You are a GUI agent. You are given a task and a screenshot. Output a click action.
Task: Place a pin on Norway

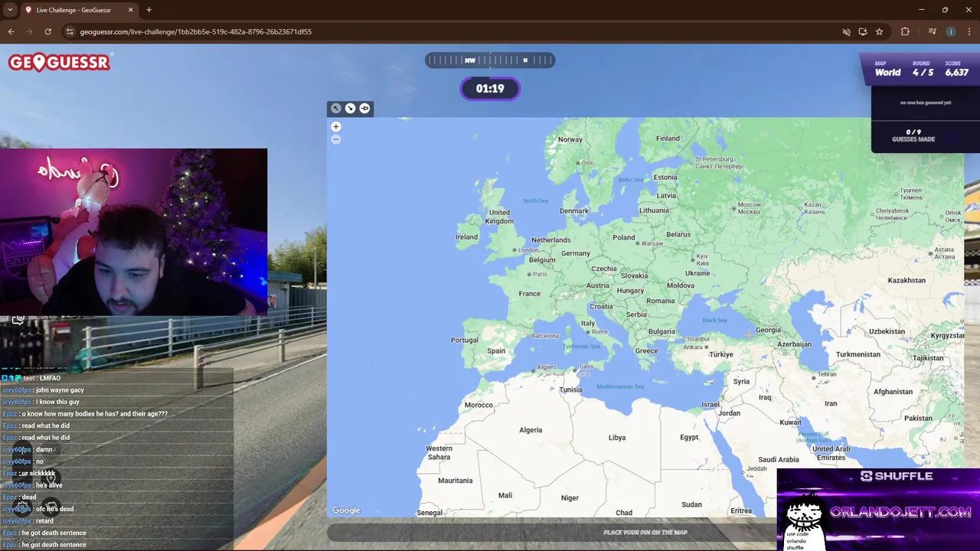[x=570, y=139]
